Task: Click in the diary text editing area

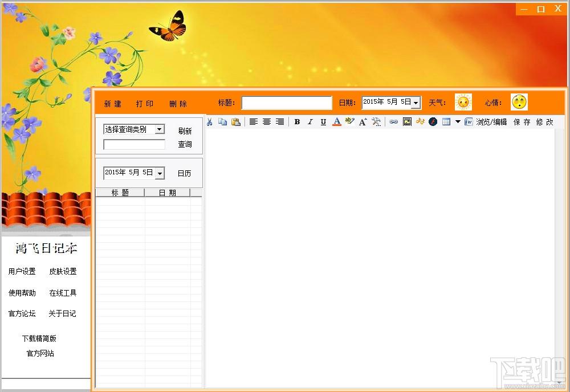Action: click(380, 258)
